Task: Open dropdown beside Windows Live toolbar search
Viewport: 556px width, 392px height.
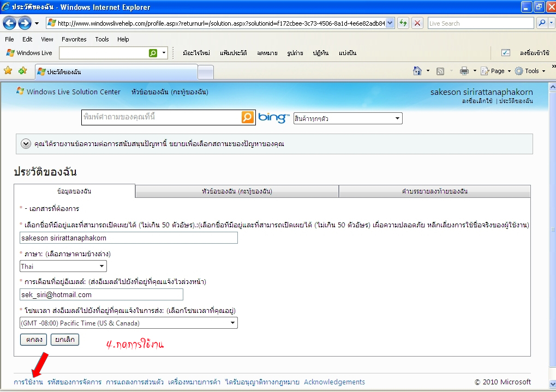Action: (164, 53)
